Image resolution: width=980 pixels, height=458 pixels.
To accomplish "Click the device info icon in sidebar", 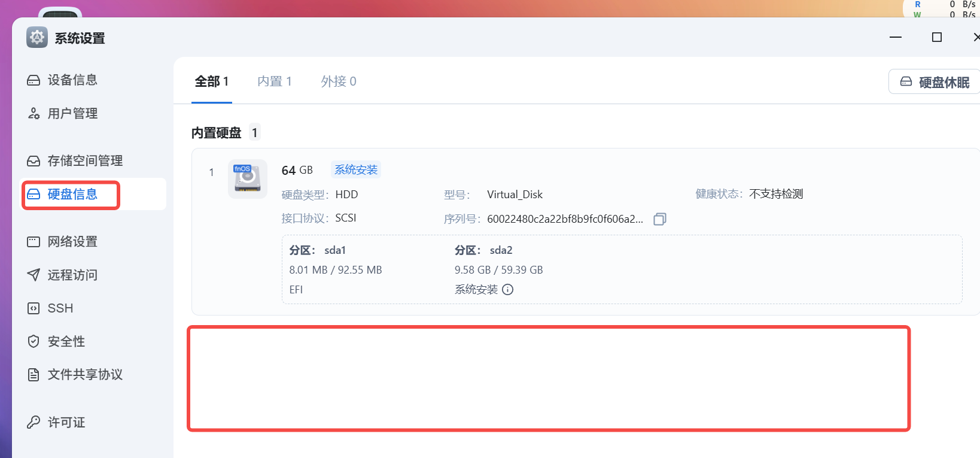I will pyautogui.click(x=34, y=80).
